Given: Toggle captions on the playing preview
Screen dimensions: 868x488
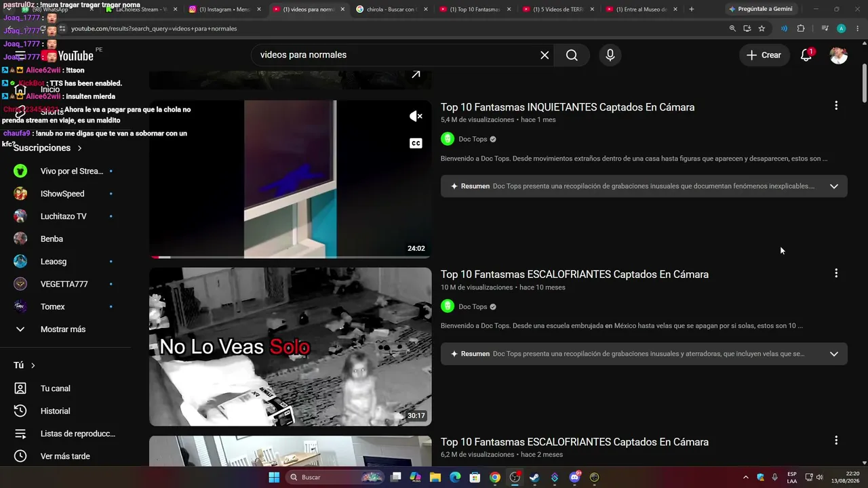Looking at the screenshot, I should [x=416, y=143].
